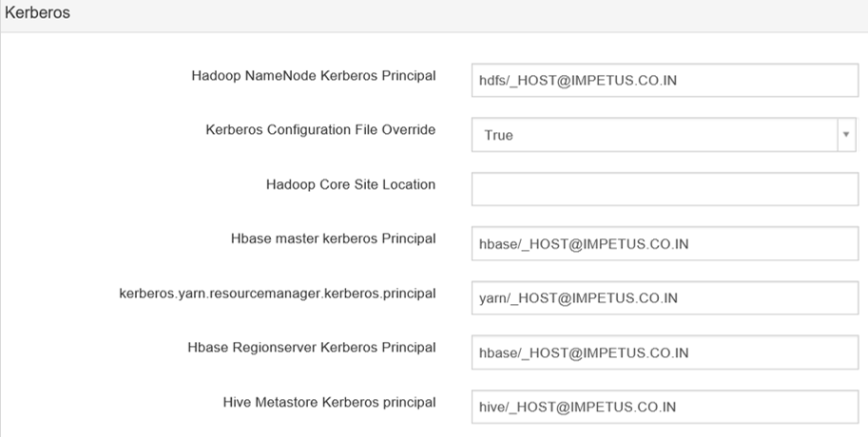Click the "Hadoop NameNode Kerberos Principal" label
Image resolution: width=868 pixels, height=437 pixels.
pos(314,76)
